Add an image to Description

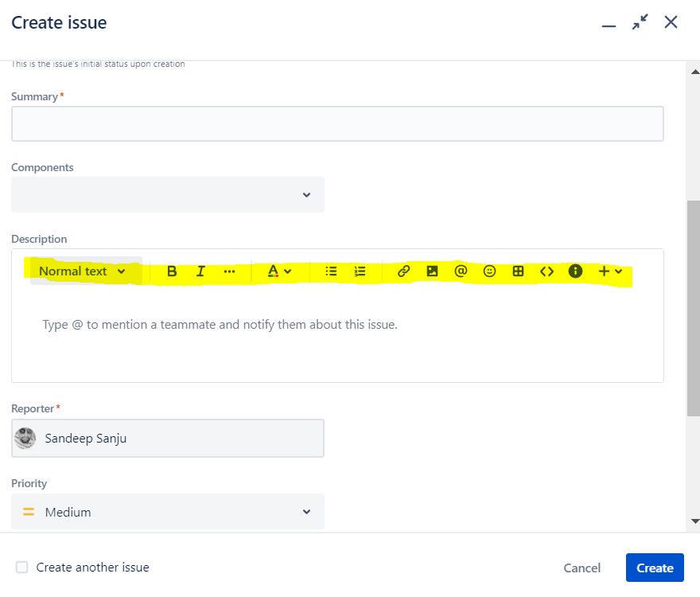432,271
